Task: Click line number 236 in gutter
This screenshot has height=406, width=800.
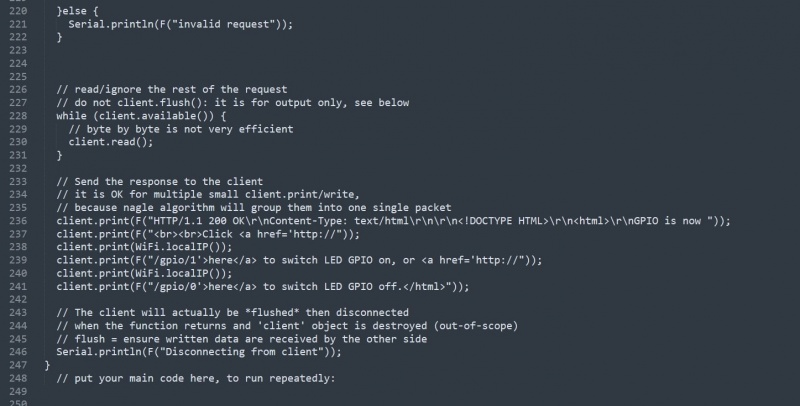Action: 18,221
